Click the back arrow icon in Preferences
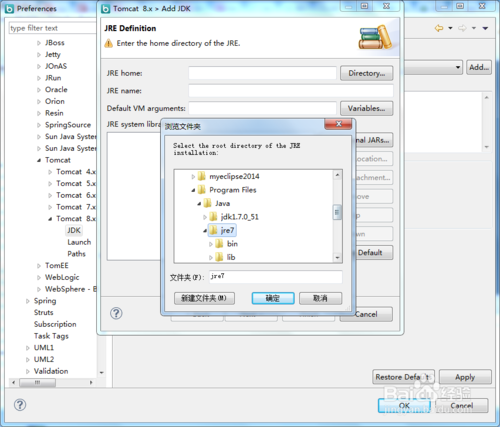Image resolution: width=500 pixels, height=427 pixels. [x=439, y=28]
